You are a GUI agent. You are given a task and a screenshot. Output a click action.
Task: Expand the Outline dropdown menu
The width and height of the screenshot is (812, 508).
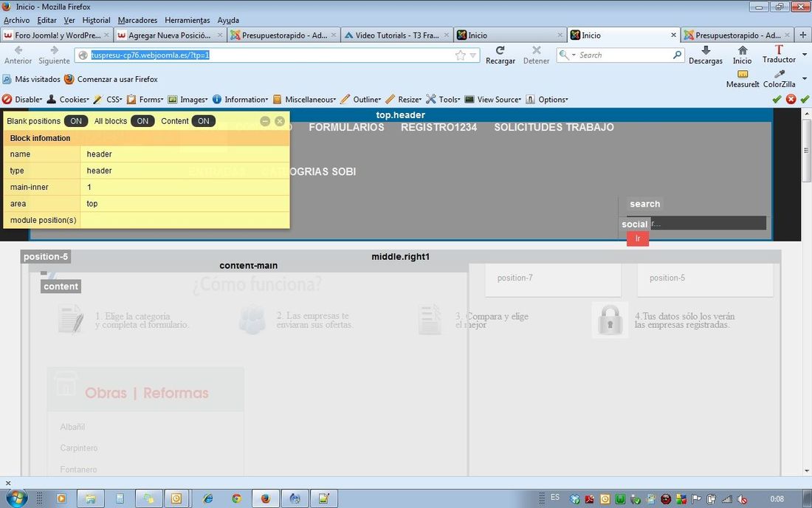pyautogui.click(x=361, y=100)
